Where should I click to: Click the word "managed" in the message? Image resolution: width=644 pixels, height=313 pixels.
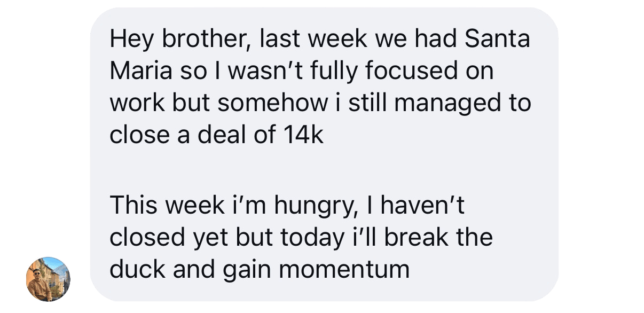coord(434,104)
